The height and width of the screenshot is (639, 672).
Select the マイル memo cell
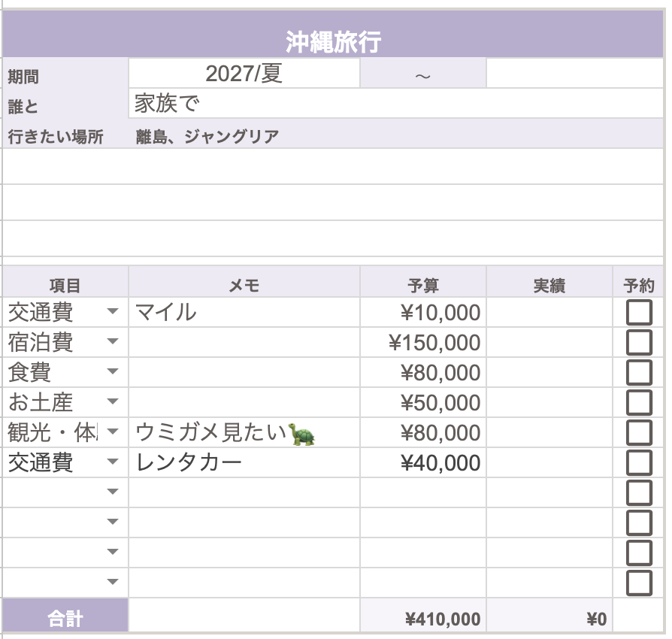tap(244, 313)
